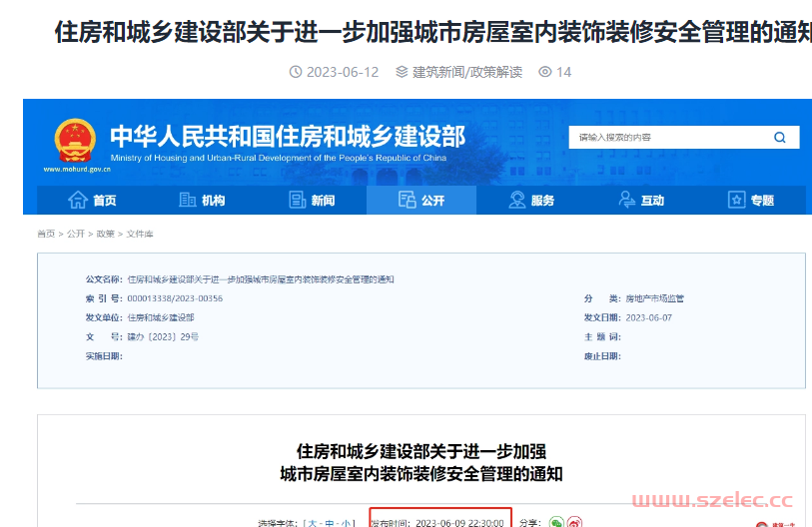Click the star icon next to 专题

(x=736, y=200)
